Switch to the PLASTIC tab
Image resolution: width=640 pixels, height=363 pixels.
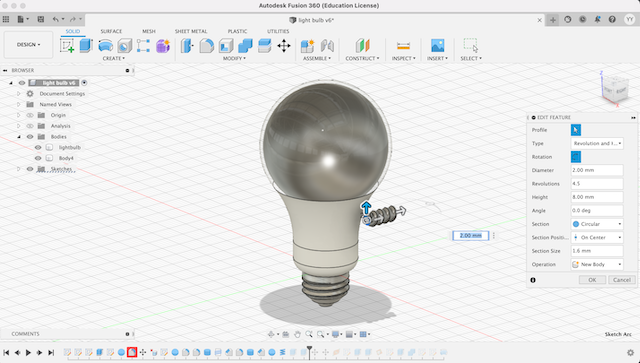[237, 31]
